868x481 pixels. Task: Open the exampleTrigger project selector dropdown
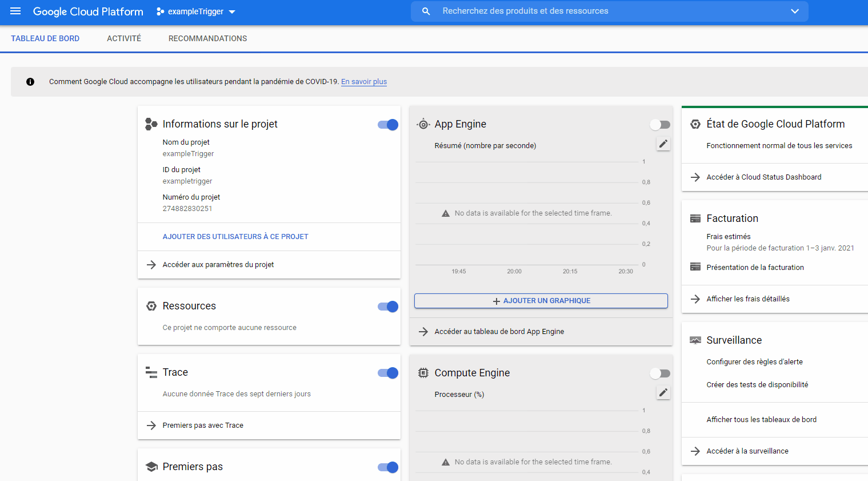196,11
